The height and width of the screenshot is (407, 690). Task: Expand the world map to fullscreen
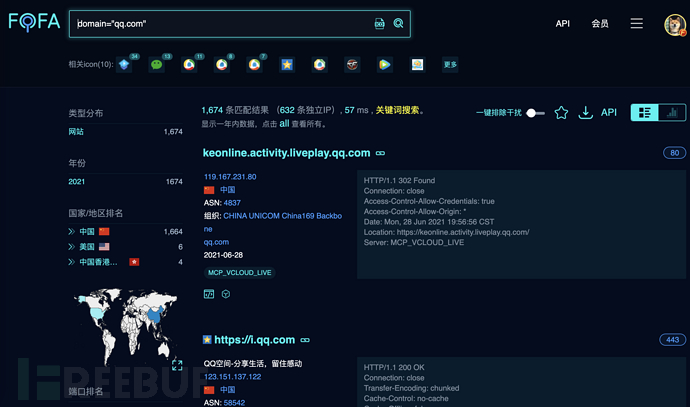(x=177, y=365)
